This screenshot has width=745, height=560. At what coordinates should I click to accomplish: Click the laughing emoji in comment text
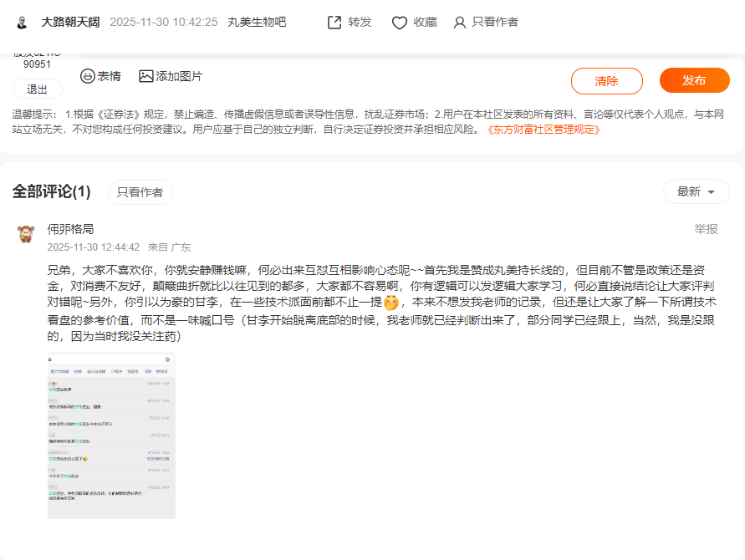pyautogui.click(x=391, y=303)
